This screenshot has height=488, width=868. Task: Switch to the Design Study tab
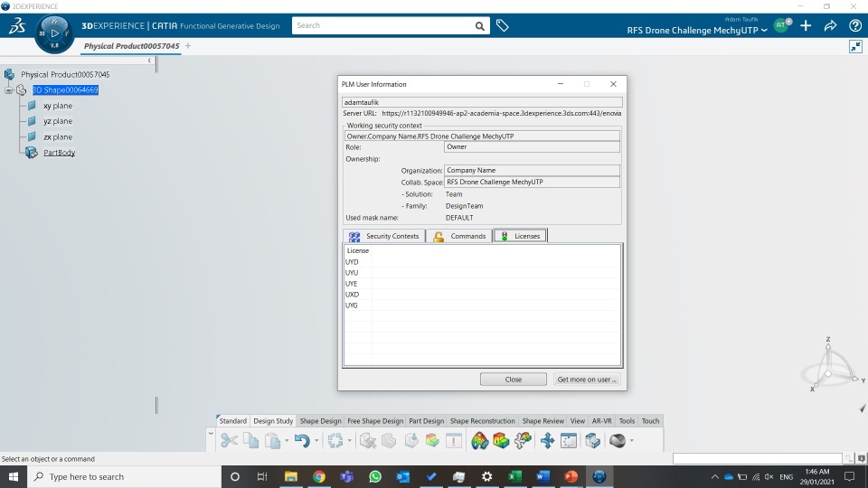point(273,421)
